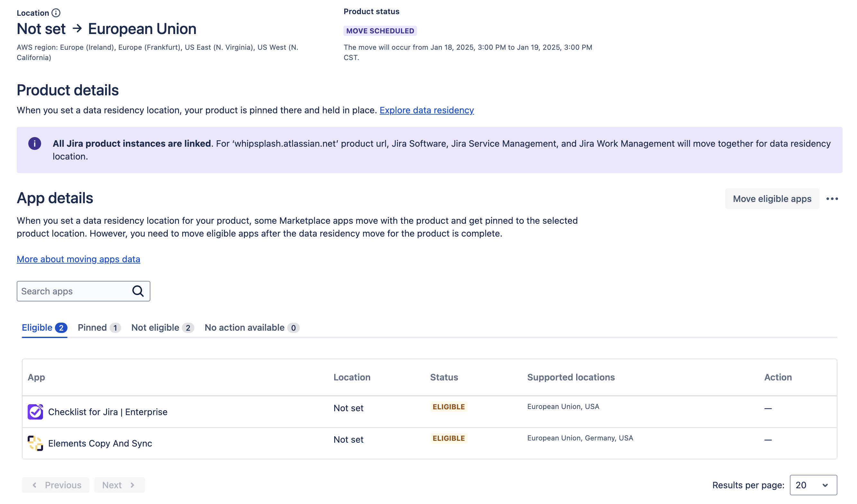This screenshot has width=857, height=504.
Task: Select the Eligible tab
Action: pos(44,328)
